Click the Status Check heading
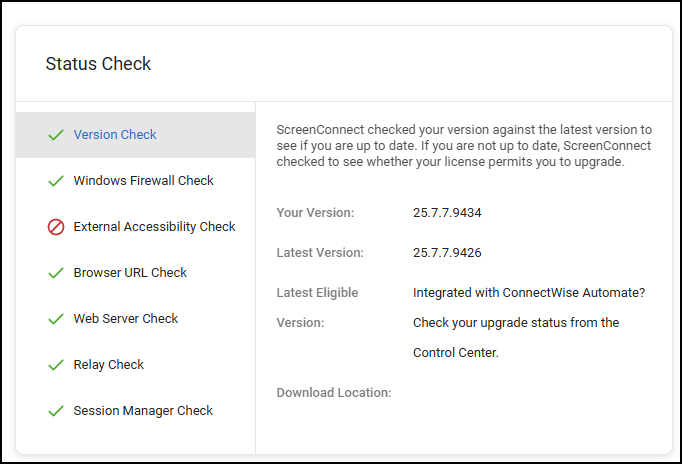Viewport: 682px width, 464px height. pyautogui.click(x=98, y=64)
